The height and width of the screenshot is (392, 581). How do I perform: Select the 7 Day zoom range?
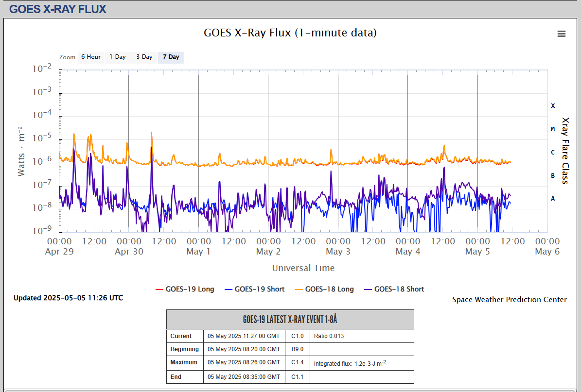tap(171, 57)
